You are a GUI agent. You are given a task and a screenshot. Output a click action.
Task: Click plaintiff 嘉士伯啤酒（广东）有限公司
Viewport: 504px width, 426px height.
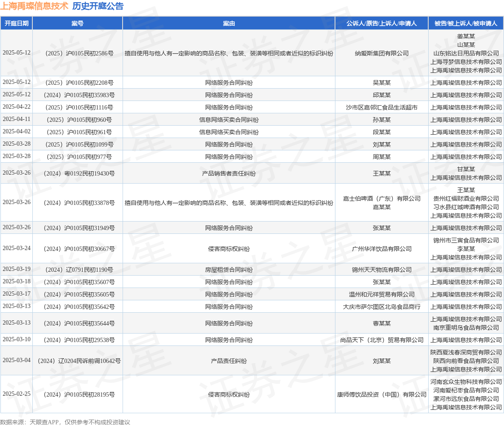[381, 199]
